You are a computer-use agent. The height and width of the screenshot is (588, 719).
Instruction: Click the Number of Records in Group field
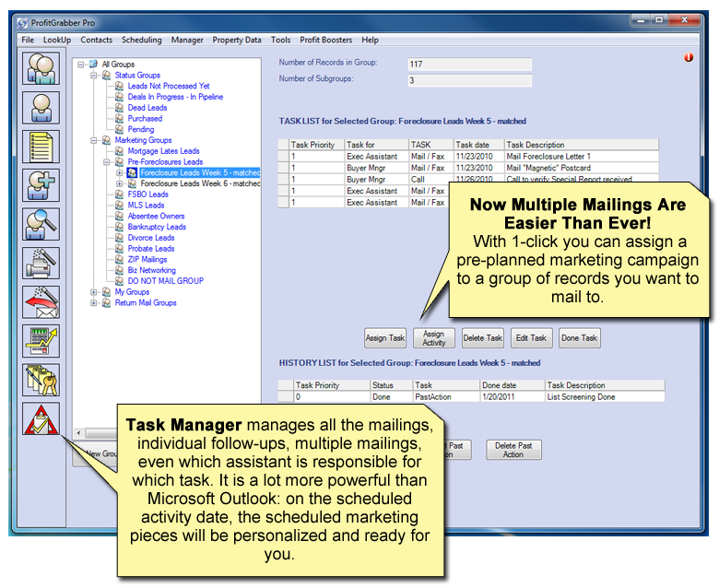pyautogui.click(x=469, y=65)
